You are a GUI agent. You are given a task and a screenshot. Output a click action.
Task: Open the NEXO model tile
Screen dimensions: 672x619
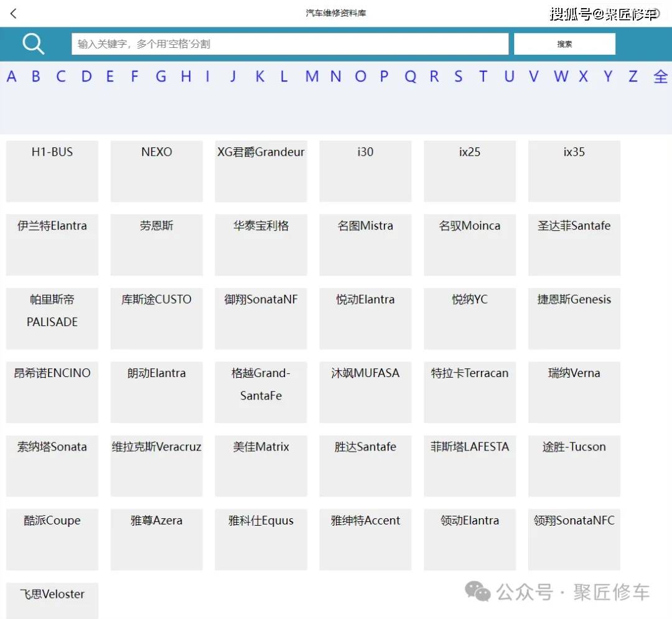(x=156, y=171)
